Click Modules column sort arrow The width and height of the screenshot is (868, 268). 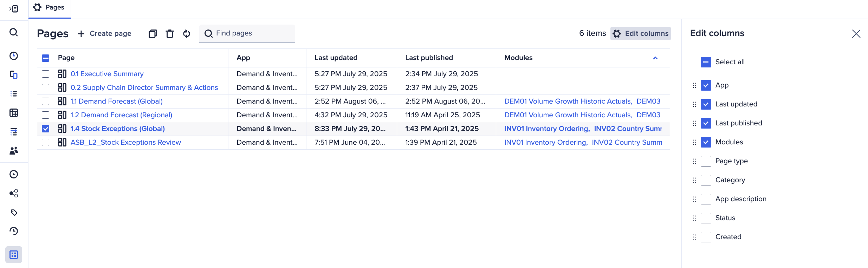[x=655, y=58]
